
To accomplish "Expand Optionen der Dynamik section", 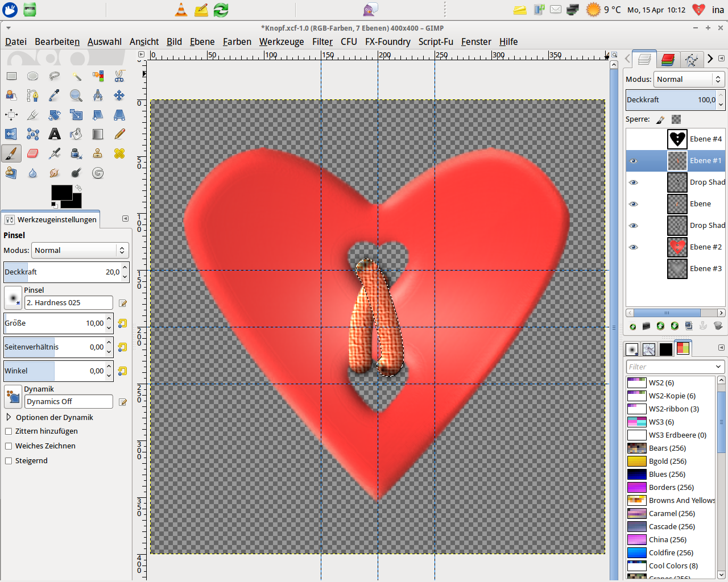I will [9, 417].
